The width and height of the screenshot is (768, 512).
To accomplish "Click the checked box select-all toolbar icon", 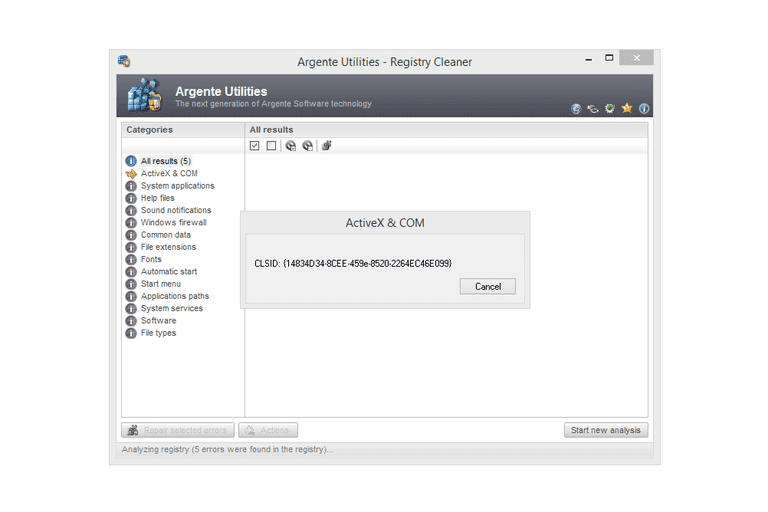I will pos(254,146).
